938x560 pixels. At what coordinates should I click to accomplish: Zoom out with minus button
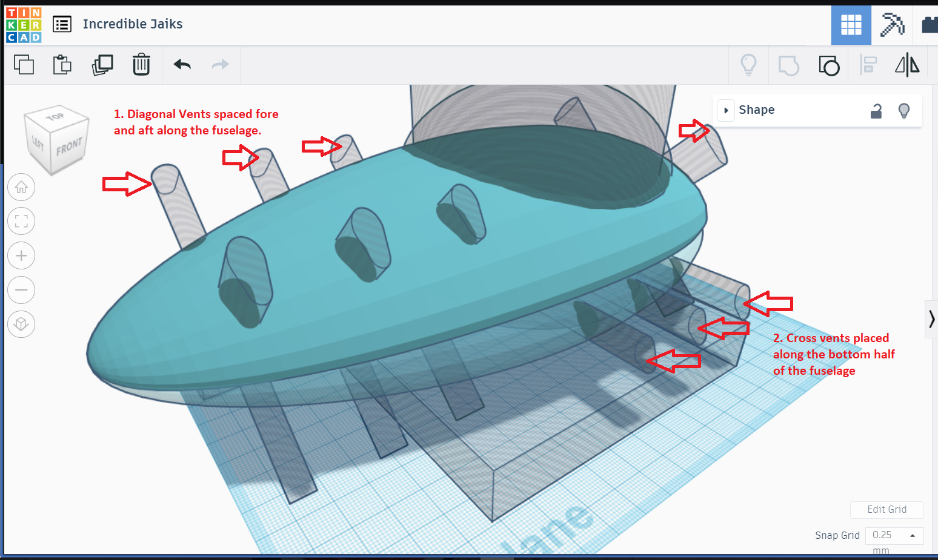(21, 290)
